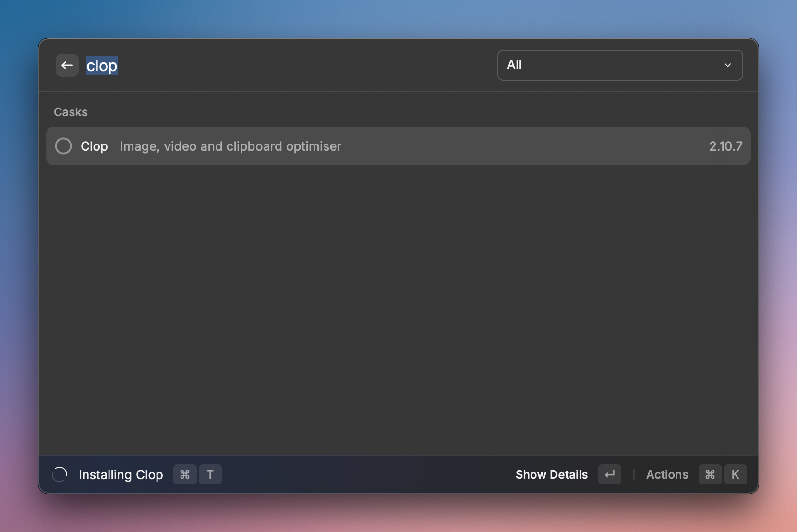
Task: Click the Enter key icon next to Show Details
Action: [609, 474]
